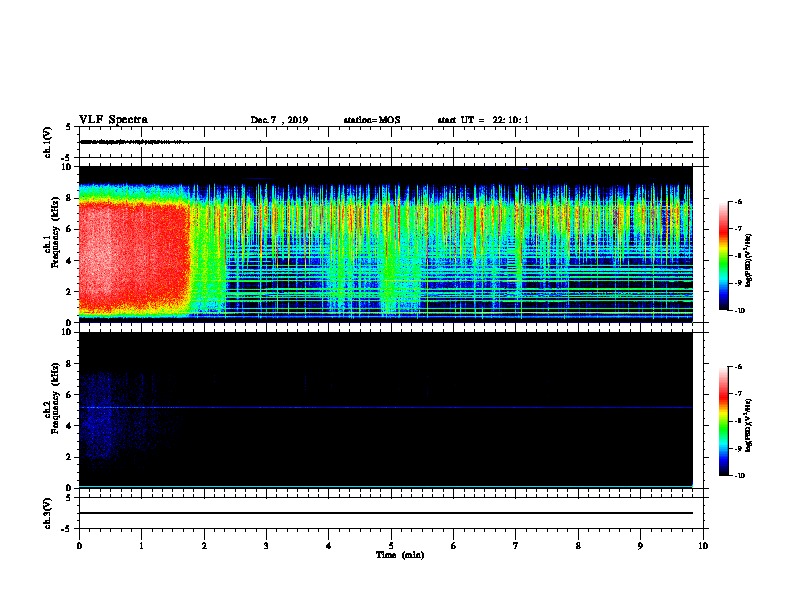
Task: Click the "8" kHz tick on ch.1 frequency axis
Action: [69, 198]
